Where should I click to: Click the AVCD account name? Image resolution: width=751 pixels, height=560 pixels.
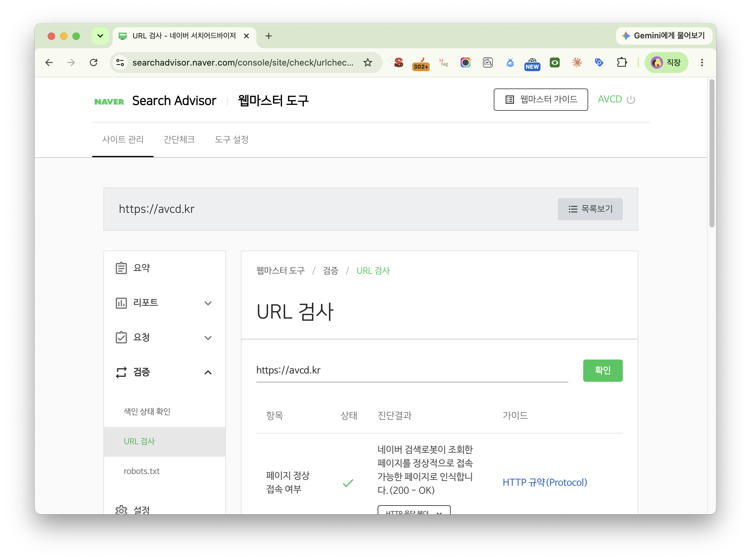610,99
